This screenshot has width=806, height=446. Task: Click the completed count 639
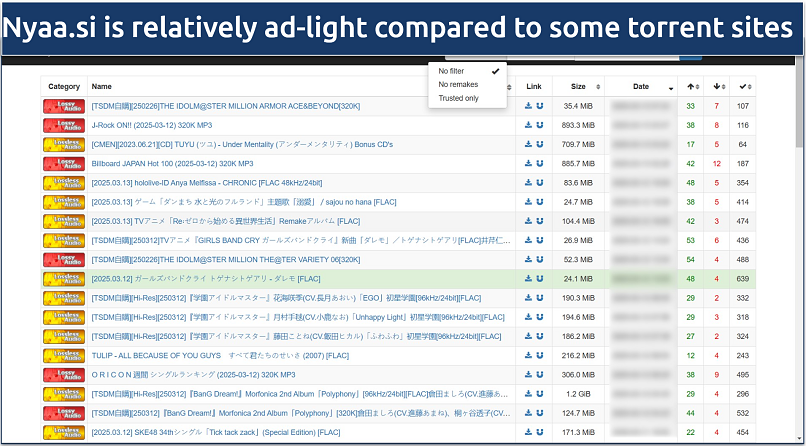(x=743, y=278)
